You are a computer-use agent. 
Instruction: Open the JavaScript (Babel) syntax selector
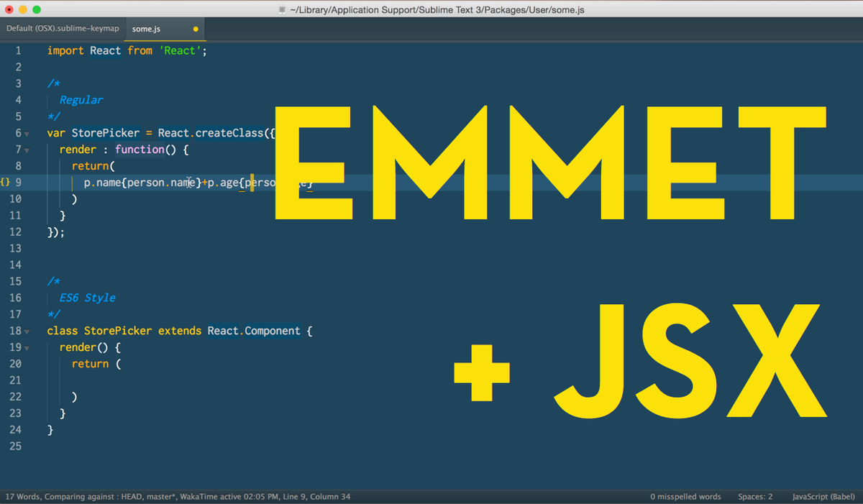pos(823,497)
